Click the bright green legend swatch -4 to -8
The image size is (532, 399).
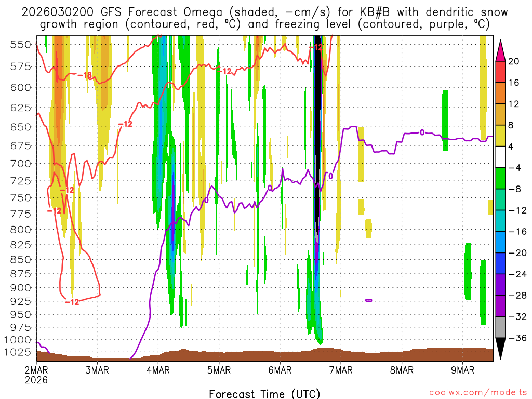(x=500, y=179)
